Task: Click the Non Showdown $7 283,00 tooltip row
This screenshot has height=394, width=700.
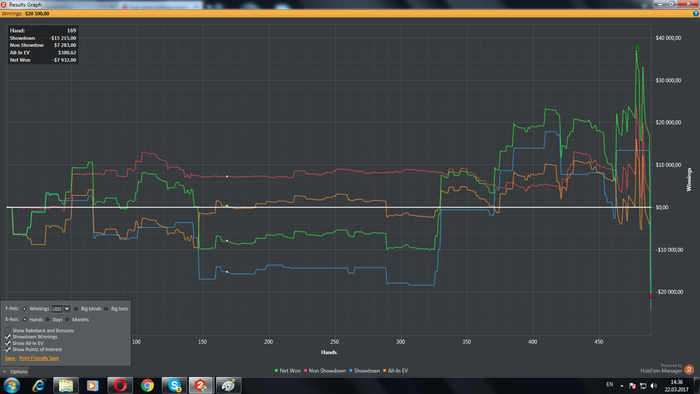Action: (43, 45)
